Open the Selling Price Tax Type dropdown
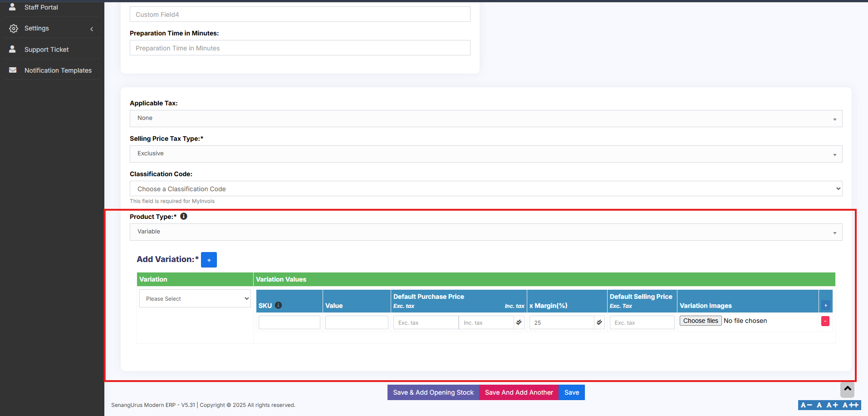Viewport: 868px width, 416px height. 485,154
